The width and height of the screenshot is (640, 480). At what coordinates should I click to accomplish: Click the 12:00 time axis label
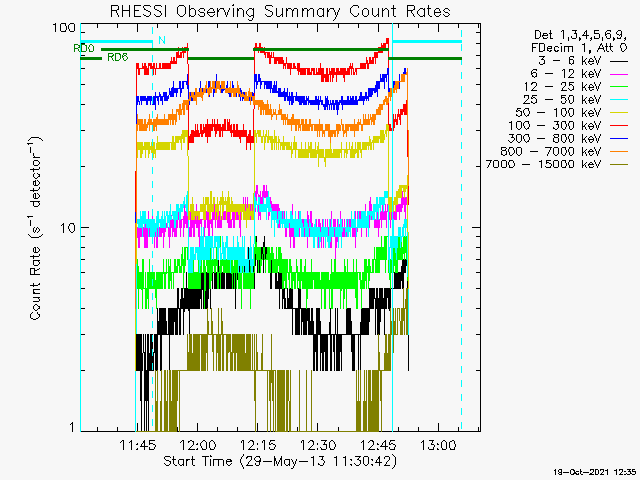(198, 445)
